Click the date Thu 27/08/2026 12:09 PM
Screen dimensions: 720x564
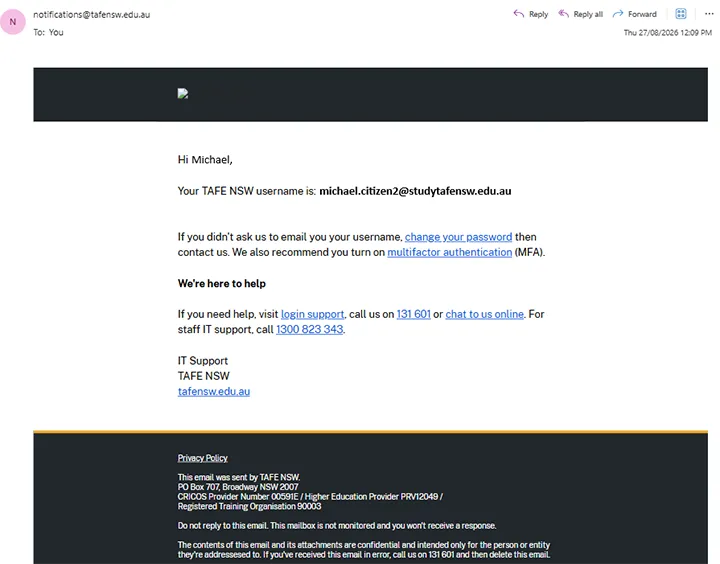(x=668, y=33)
